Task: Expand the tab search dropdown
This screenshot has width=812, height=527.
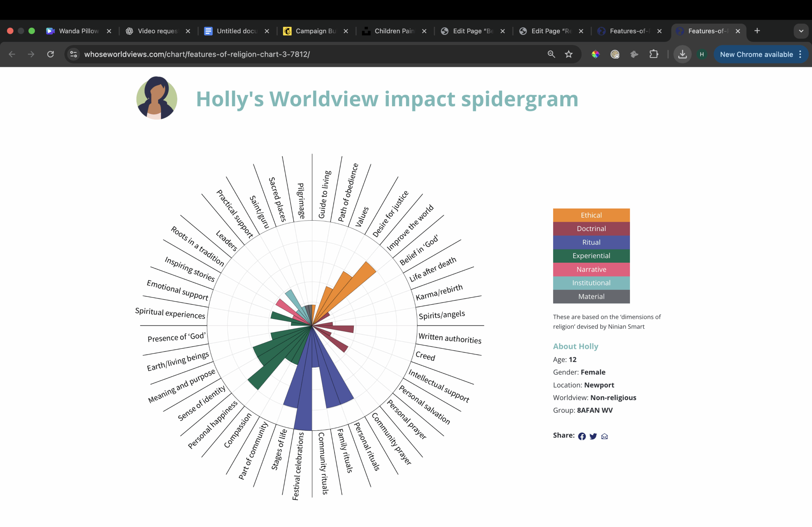Action: [x=801, y=31]
